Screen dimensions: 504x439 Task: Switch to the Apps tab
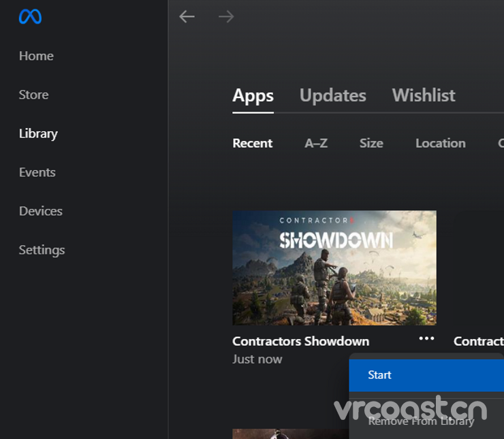[x=253, y=96]
